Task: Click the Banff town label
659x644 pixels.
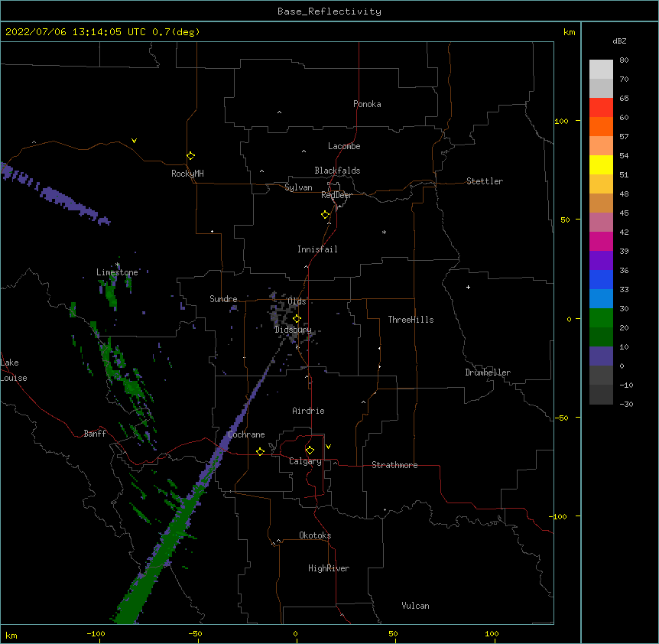Action: pyautogui.click(x=95, y=434)
